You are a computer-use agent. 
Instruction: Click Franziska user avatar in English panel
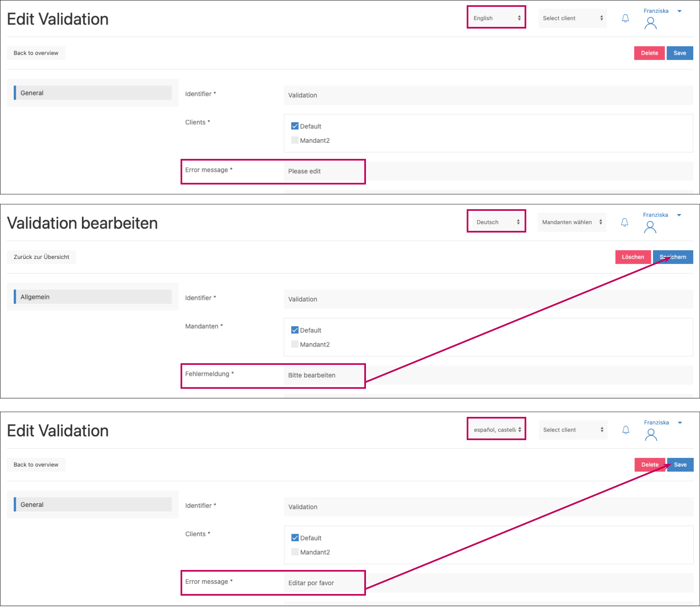(650, 24)
